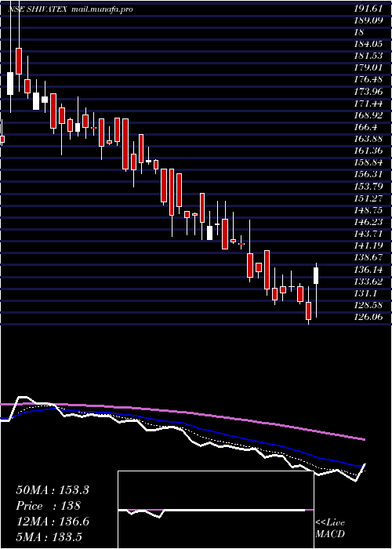Click the 146.23 price axis label
Image resolution: width=392 pixels, height=549 pixels.
(x=368, y=222)
